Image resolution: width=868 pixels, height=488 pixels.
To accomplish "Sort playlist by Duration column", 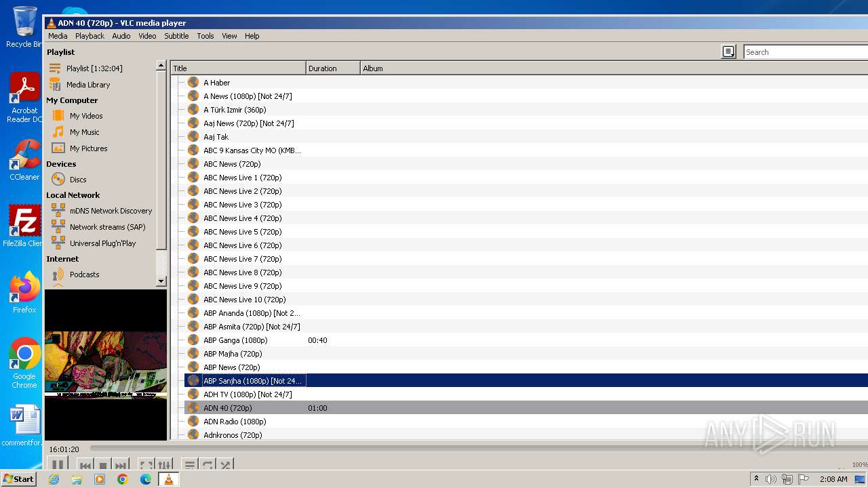I will [333, 68].
